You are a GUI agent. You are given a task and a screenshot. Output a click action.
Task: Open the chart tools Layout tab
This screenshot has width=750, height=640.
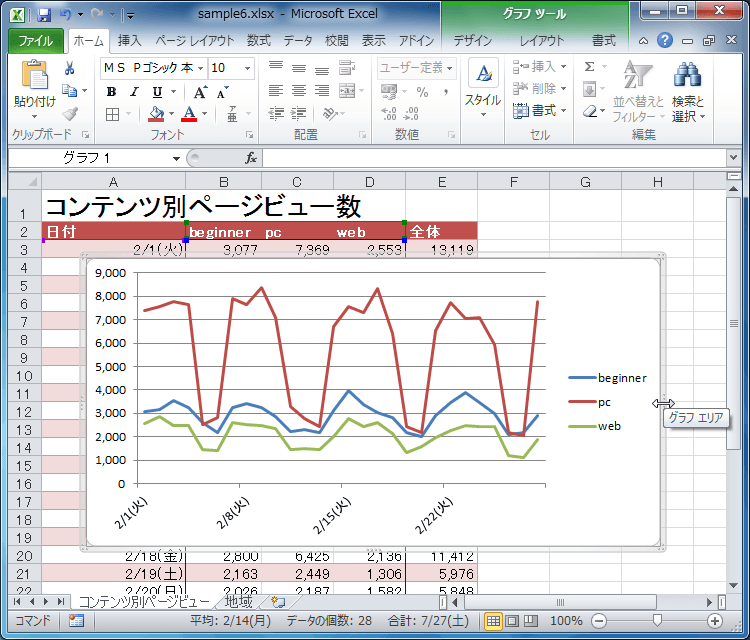click(542, 41)
